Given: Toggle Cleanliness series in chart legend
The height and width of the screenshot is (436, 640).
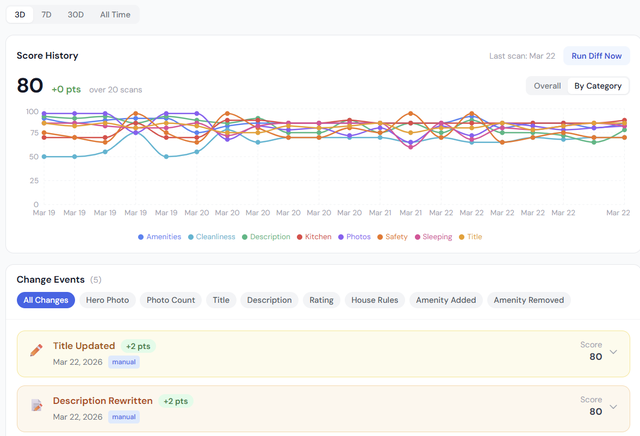Looking at the screenshot, I should tap(211, 237).
